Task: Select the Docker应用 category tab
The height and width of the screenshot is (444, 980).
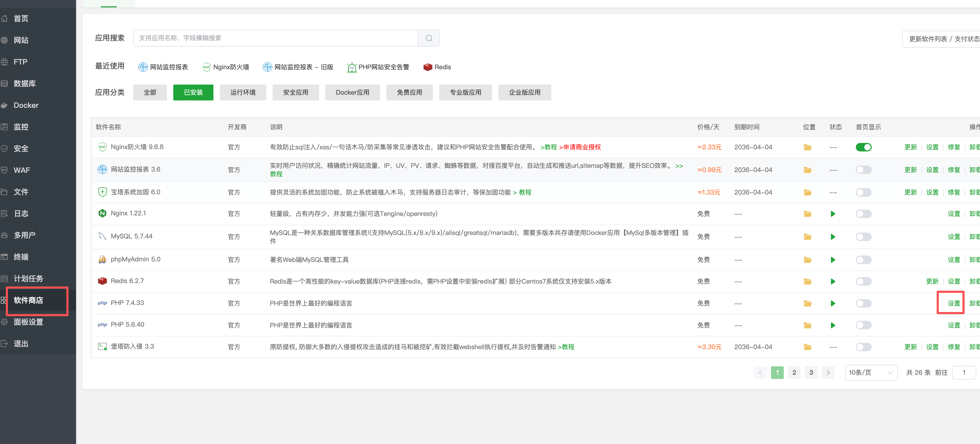Action: 352,92
